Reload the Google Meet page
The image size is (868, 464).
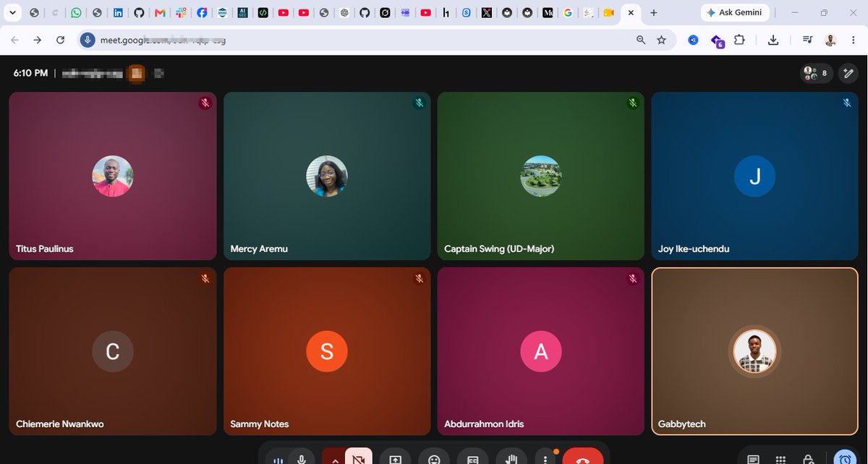click(x=61, y=40)
